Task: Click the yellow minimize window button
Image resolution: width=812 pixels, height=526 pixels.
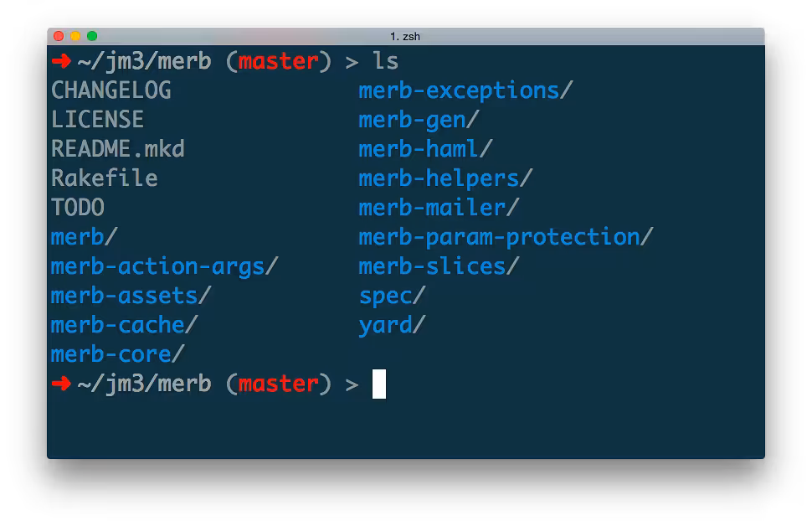Action: tap(75, 36)
